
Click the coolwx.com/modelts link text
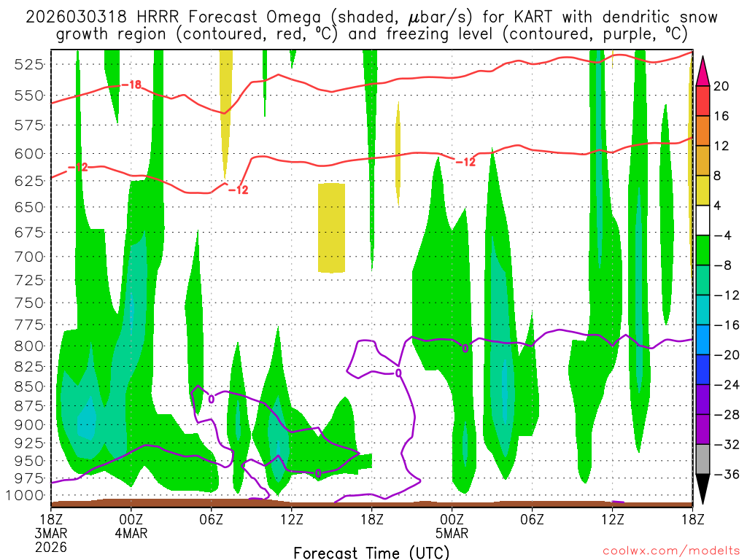671,551
